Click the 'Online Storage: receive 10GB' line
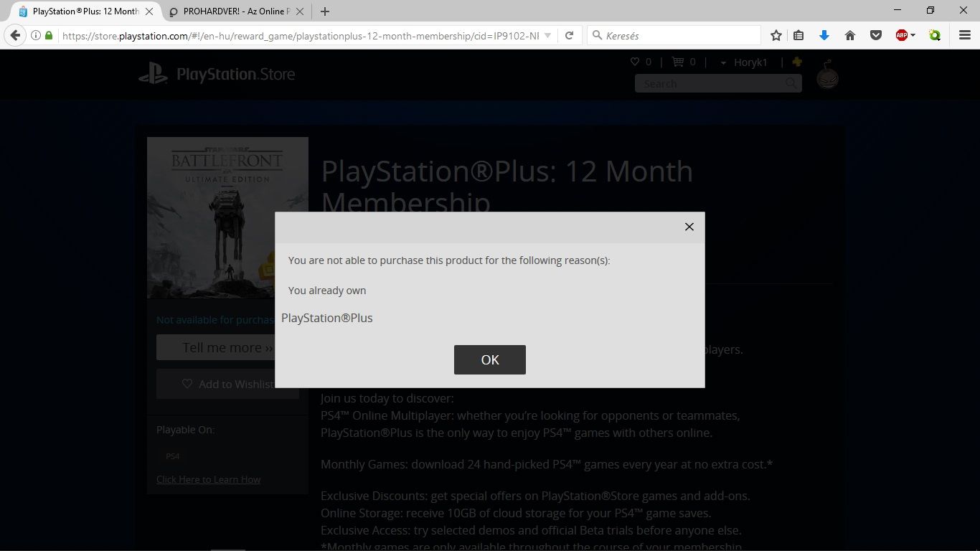The height and width of the screenshot is (551, 980). pos(516,513)
